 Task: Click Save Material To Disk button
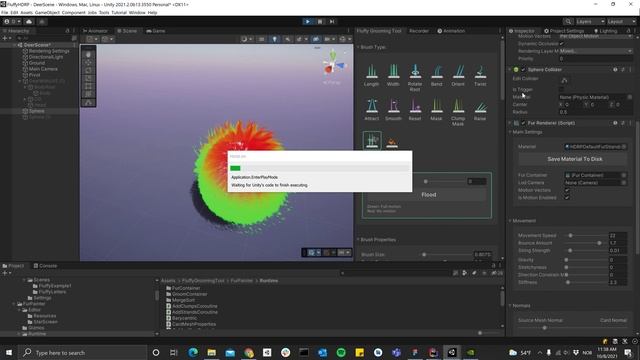575,159
